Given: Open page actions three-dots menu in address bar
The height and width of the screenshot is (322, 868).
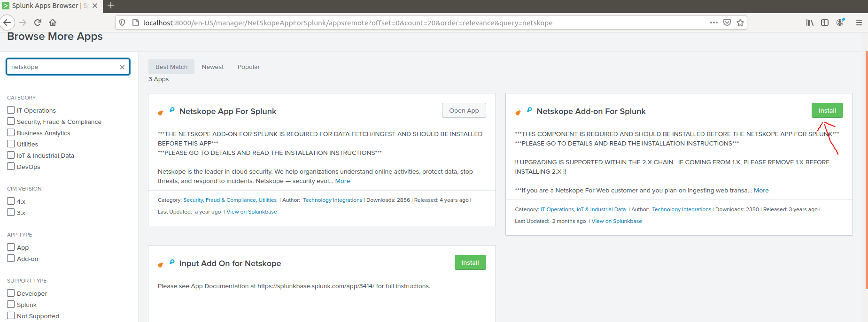Looking at the screenshot, I should point(714,23).
